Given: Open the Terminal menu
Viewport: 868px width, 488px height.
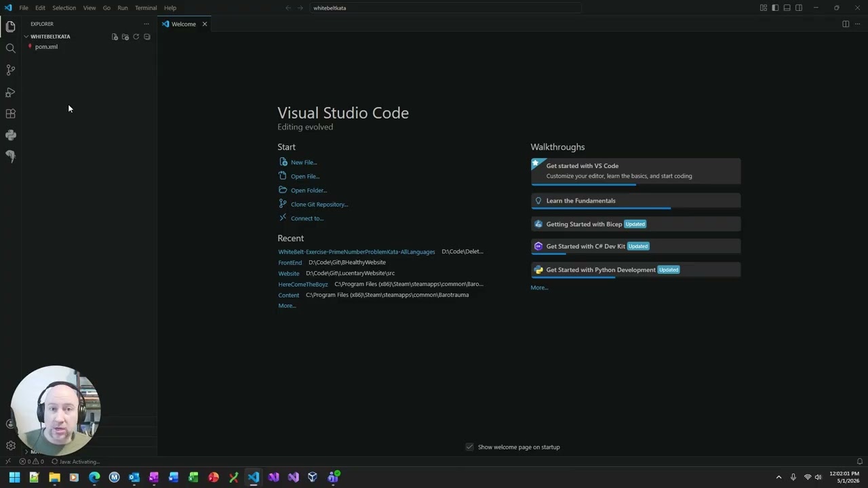Looking at the screenshot, I should 146,8.
